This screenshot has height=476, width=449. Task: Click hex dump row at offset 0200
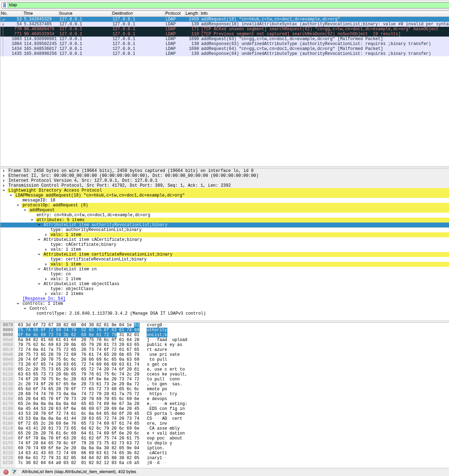pyautogui.click(x=78, y=448)
